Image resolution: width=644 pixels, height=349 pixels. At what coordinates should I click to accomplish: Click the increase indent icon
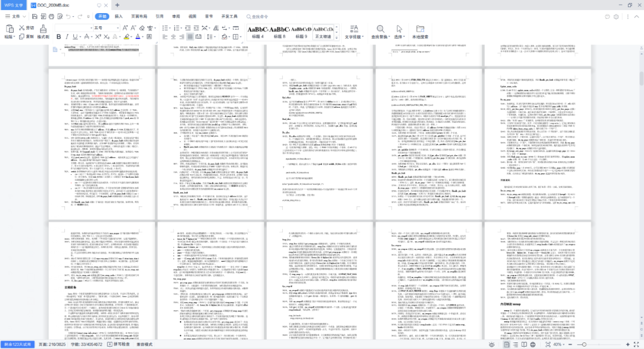tap(196, 28)
